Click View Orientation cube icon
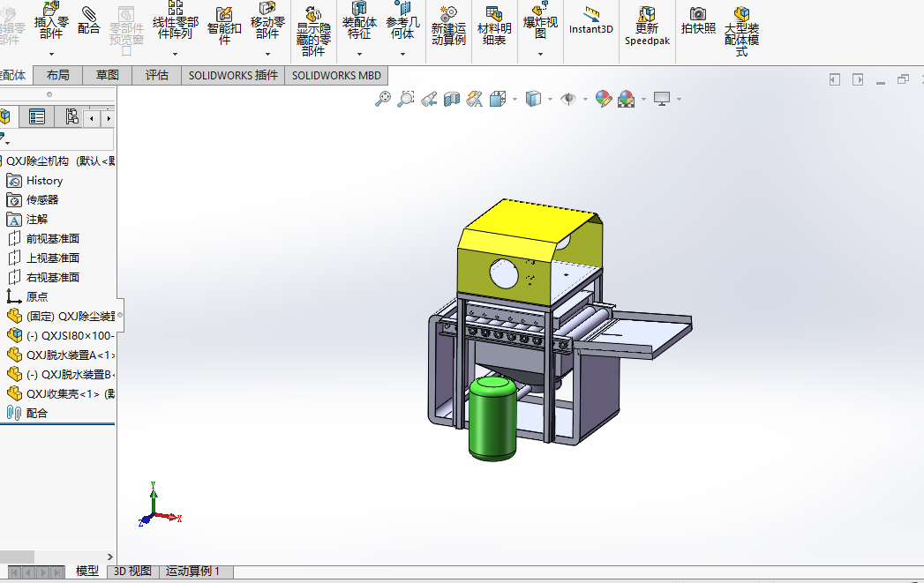 (498, 99)
